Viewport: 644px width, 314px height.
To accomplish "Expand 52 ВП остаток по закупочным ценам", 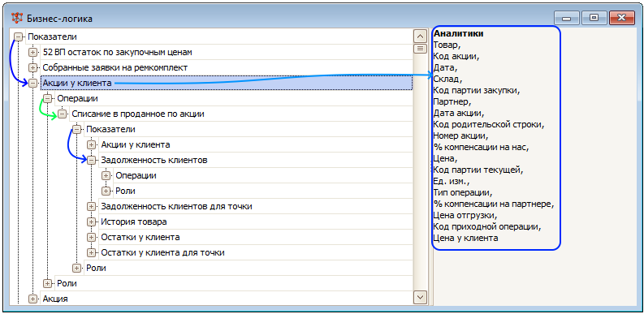I will [x=32, y=52].
